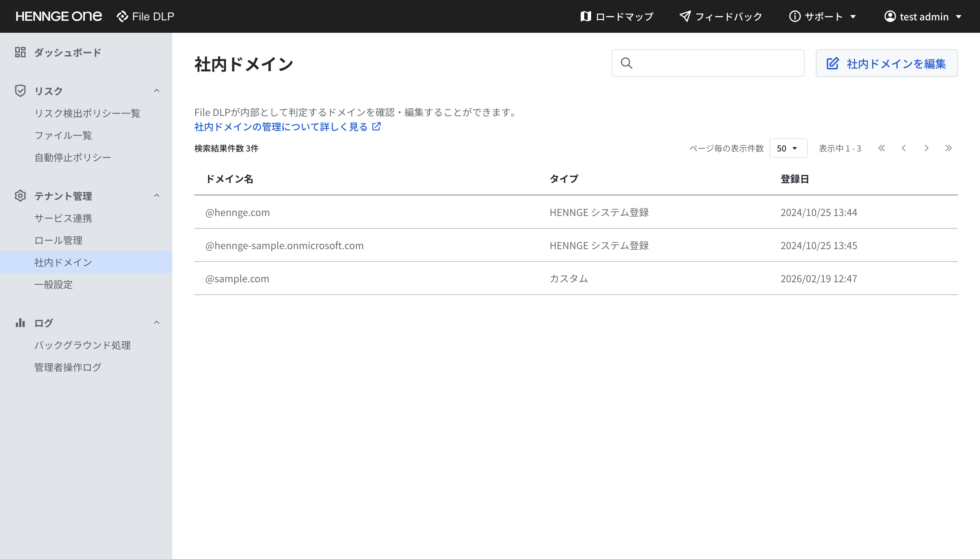Click the @hennge-sample.onmicrosoft.com domain cell
Image resolution: width=980 pixels, height=559 pixels.
284,245
